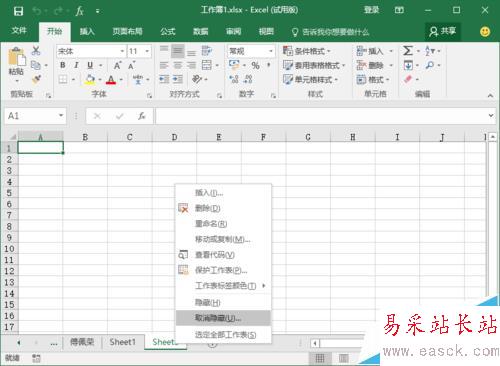Click the formula bar input field

coord(321,116)
